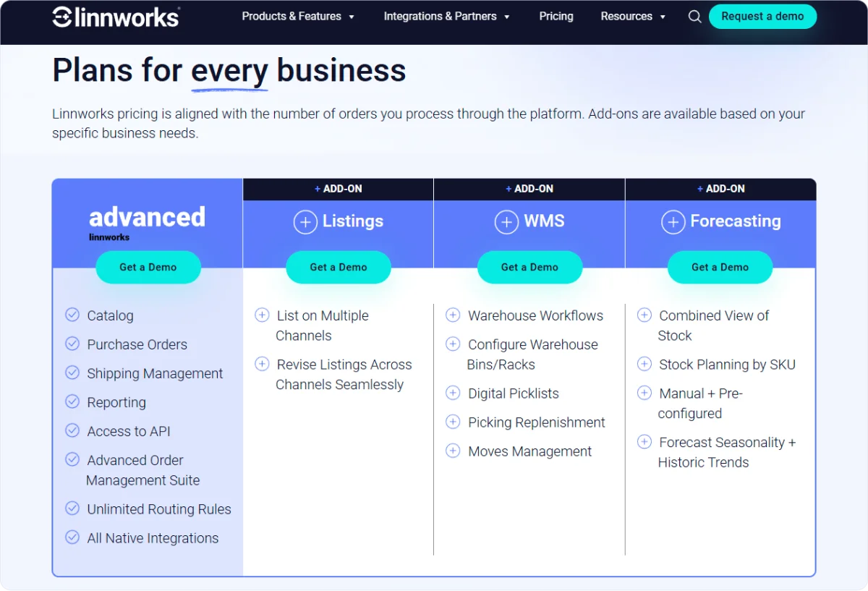
Task: Click the ADD-ON label above WMS
Action: coord(529,189)
